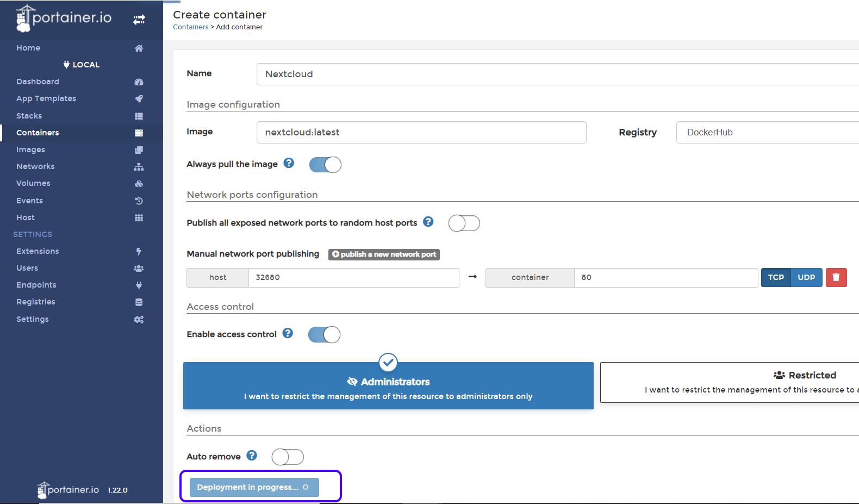Open Home in the sidebar
This screenshot has height=504, width=859.
tap(28, 48)
